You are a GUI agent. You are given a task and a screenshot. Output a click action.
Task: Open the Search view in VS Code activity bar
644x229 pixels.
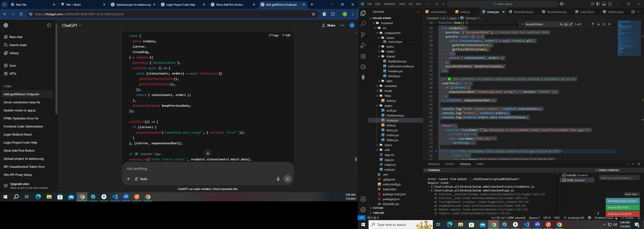coord(363,24)
